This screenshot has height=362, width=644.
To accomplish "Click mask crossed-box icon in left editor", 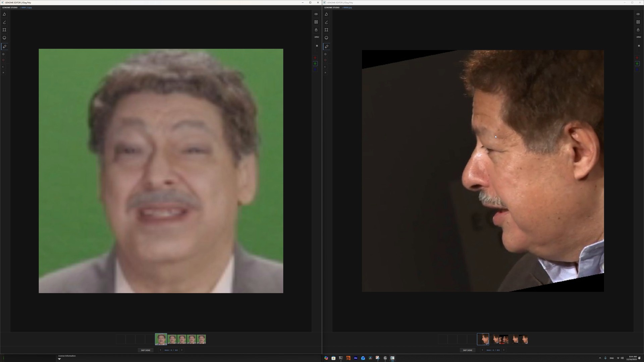I will (x=316, y=22).
